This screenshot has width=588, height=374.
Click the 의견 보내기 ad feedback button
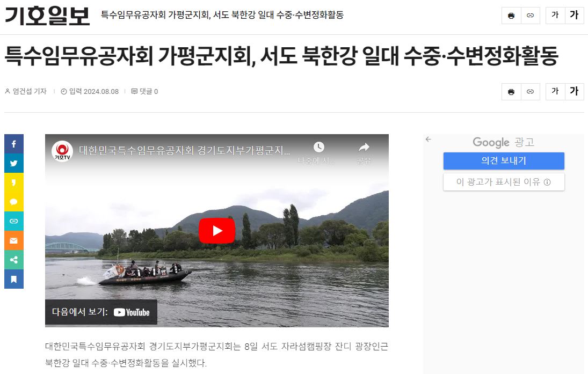pyautogui.click(x=504, y=161)
